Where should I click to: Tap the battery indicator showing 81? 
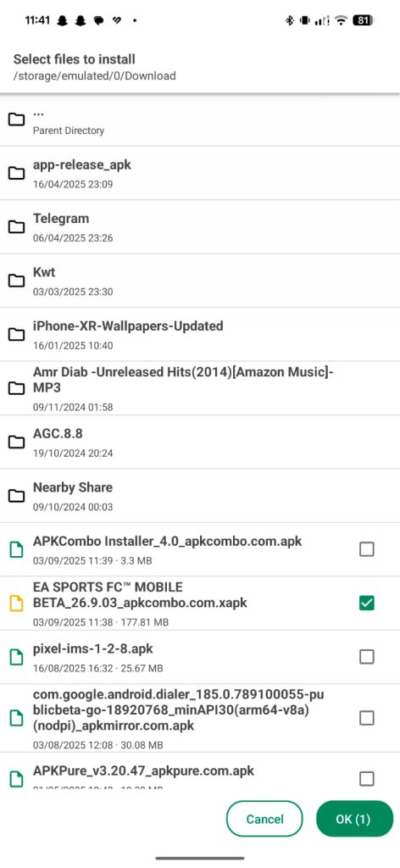point(363,20)
